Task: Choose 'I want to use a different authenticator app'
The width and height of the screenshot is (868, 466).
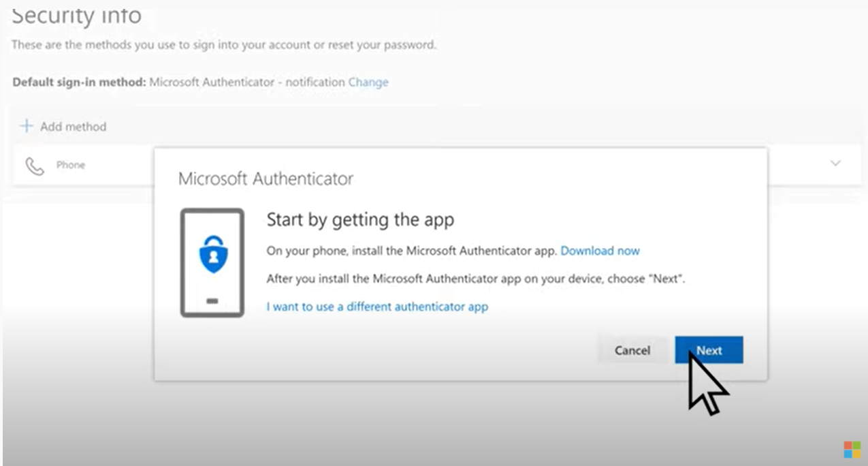Action: tap(377, 307)
